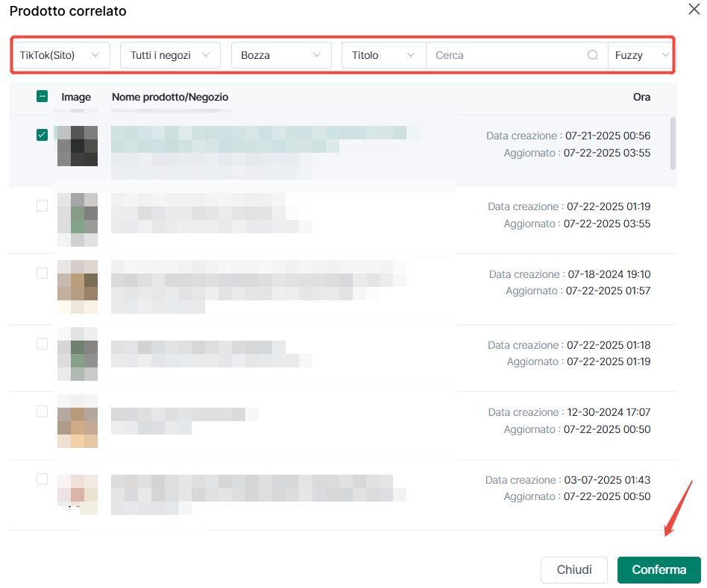The image size is (707, 588).
Task: Open thumbnail of product created 12-30-2024 17:07
Action: (x=78, y=421)
